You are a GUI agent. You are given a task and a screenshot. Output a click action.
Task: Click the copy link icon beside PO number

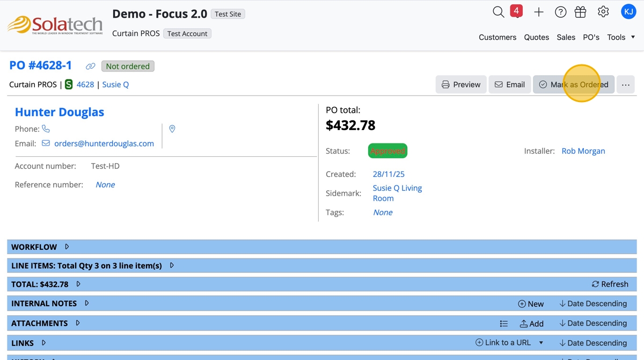click(91, 66)
